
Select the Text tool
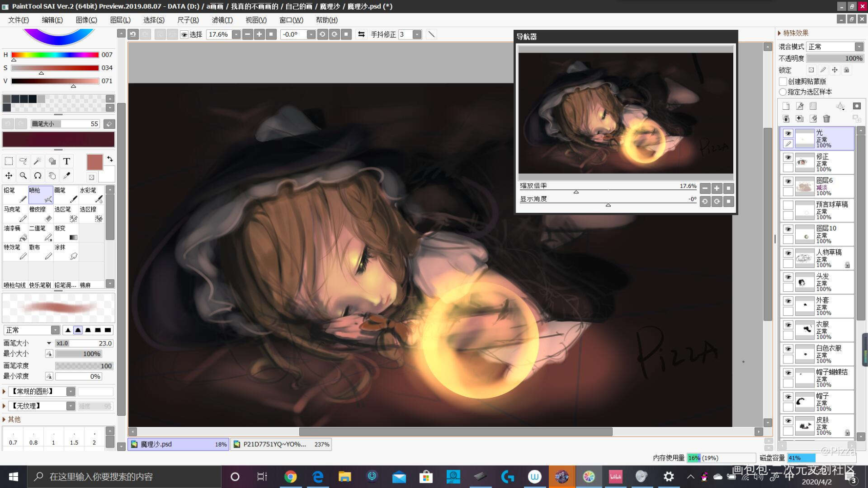(x=67, y=162)
